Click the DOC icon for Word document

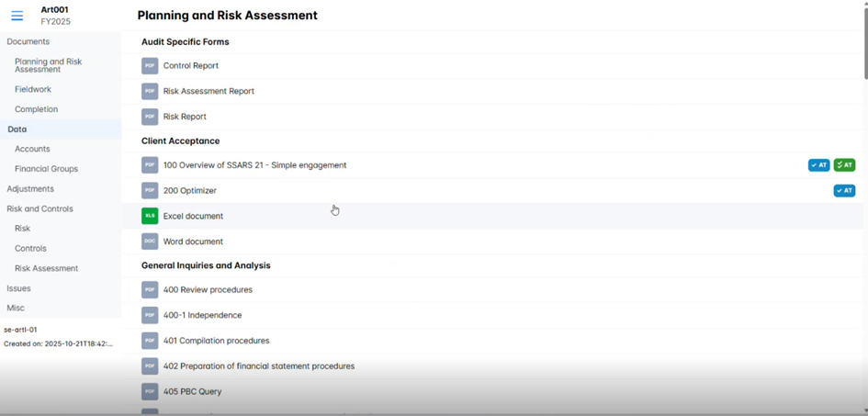point(150,242)
